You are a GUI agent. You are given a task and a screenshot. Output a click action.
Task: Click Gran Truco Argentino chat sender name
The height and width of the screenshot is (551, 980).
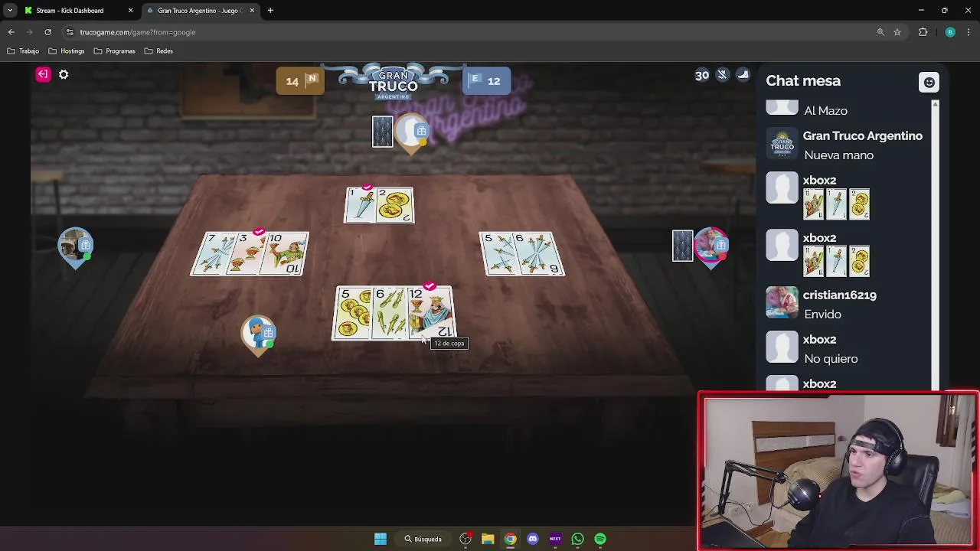pyautogui.click(x=863, y=136)
